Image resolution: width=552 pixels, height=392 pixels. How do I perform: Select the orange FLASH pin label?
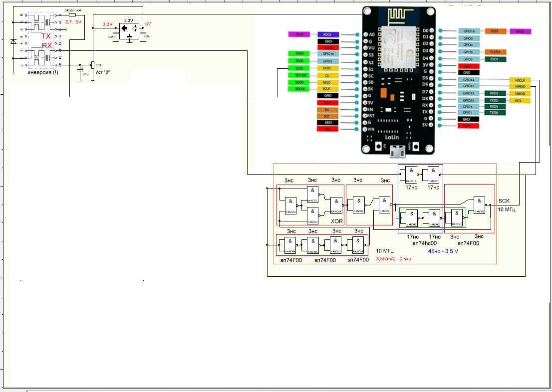point(495,52)
